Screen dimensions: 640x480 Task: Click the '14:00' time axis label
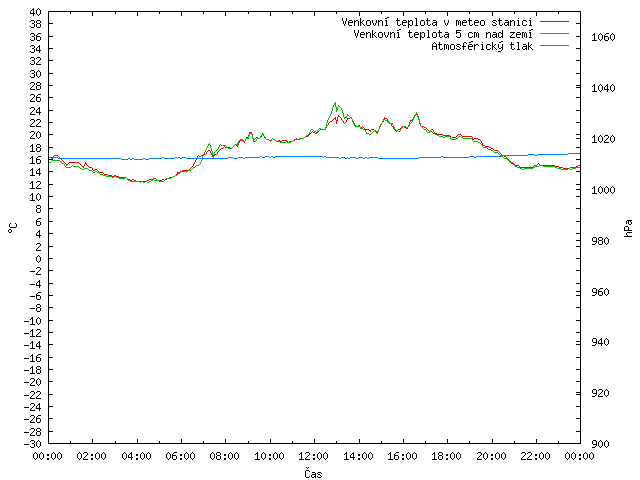pyautogui.click(x=358, y=456)
